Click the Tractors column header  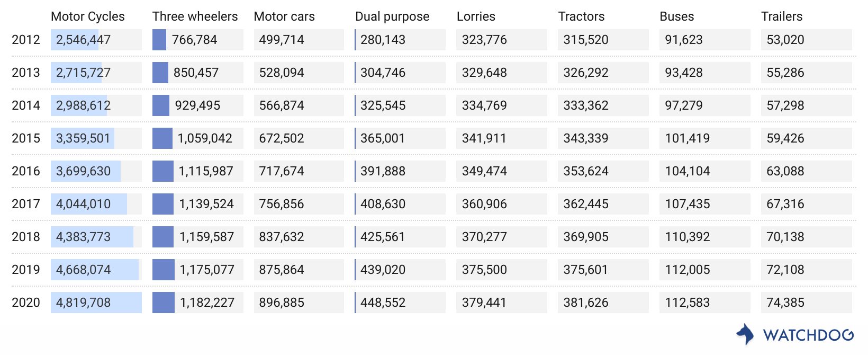581,16
